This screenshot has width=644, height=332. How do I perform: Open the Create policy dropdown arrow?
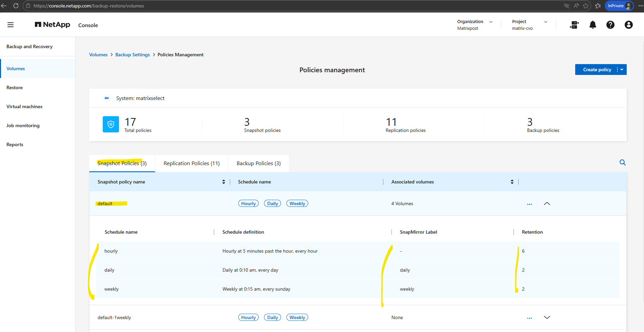pyautogui.click(x=622, y=70)
